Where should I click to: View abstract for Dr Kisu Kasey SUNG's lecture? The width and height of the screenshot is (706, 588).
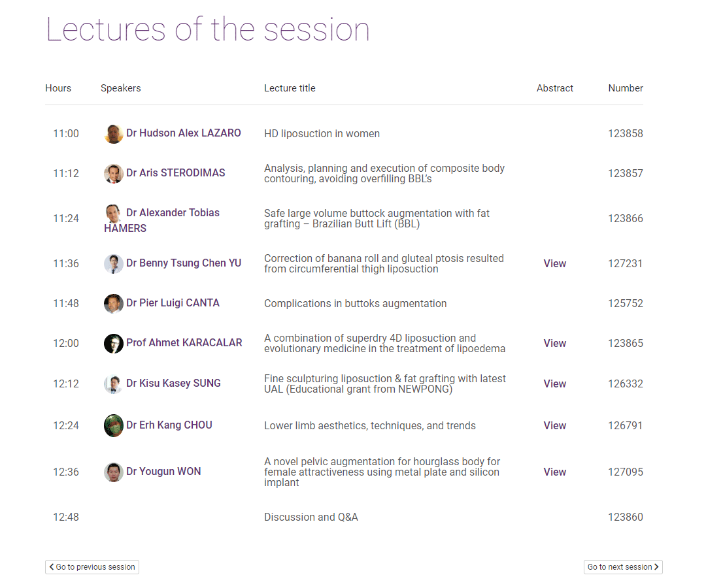555,384
